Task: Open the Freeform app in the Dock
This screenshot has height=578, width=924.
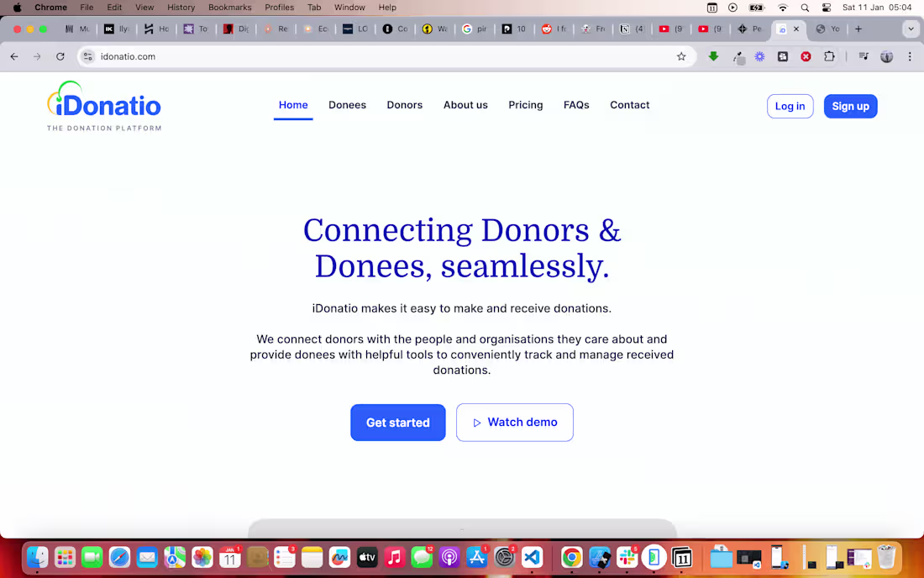Action: click(339, 557)
